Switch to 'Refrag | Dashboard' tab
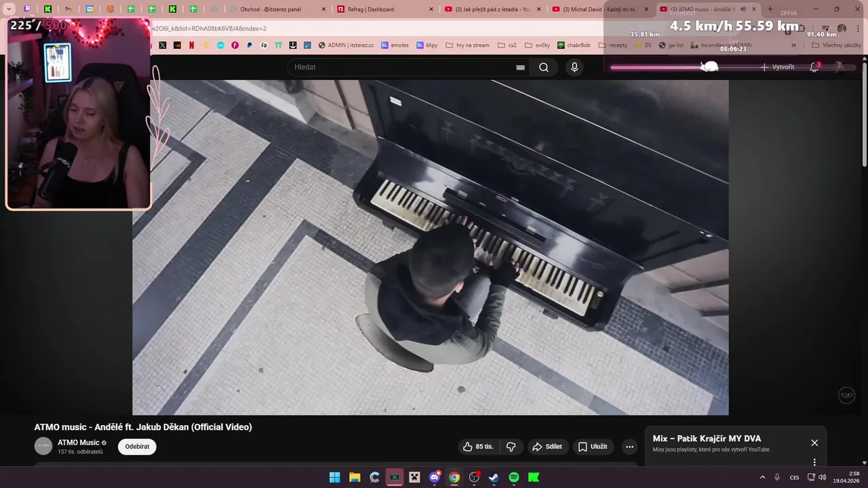This screenshot has width=868, height=488. pos(385,9)
